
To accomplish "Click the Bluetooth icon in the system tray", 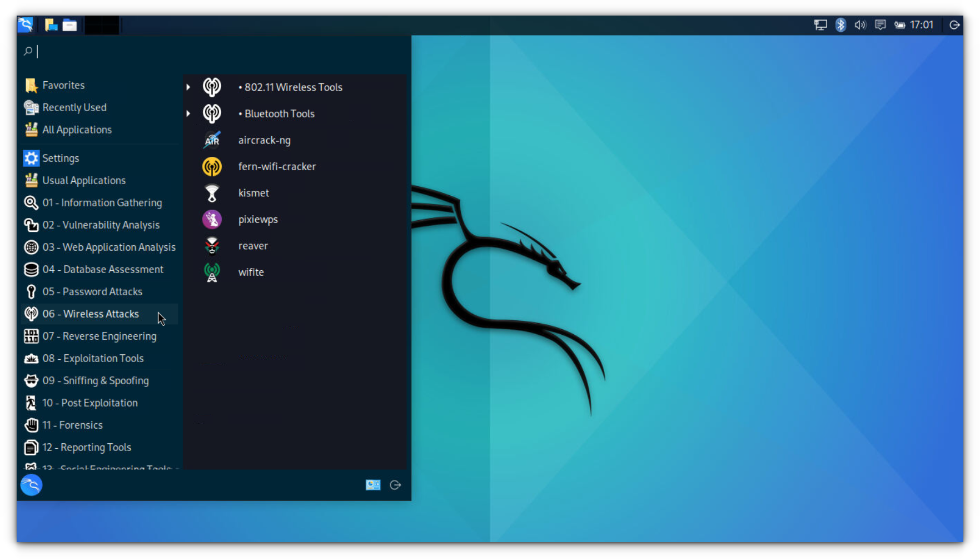I will tap(840, 24).
